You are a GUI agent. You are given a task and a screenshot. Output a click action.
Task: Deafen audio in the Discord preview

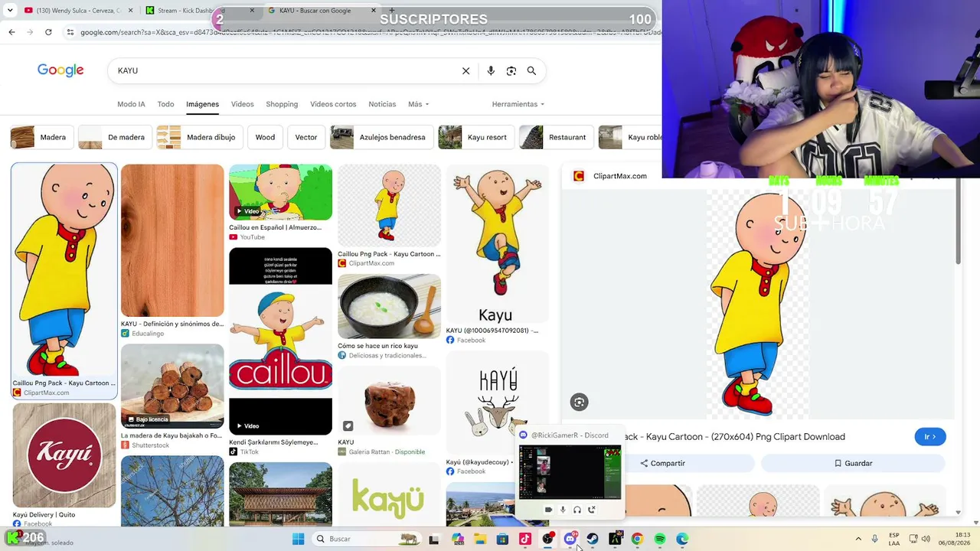(577, 510)
